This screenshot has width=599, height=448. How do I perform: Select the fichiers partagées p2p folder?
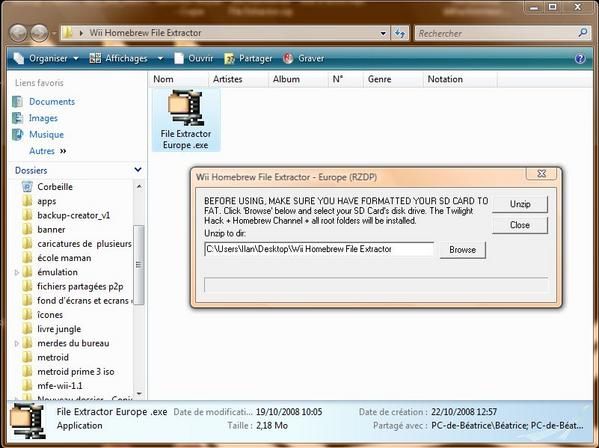pyautogui.click(x=80, y=286)
